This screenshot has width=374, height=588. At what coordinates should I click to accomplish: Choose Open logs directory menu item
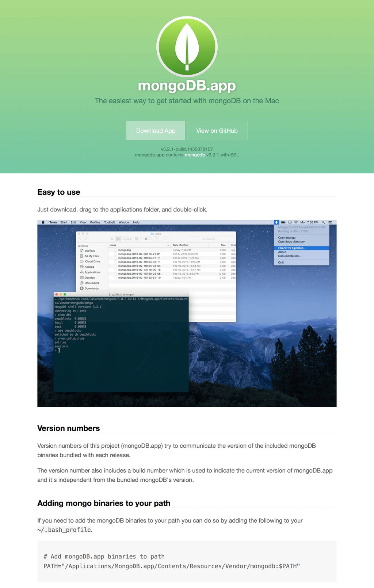click(x=302, y=242)
